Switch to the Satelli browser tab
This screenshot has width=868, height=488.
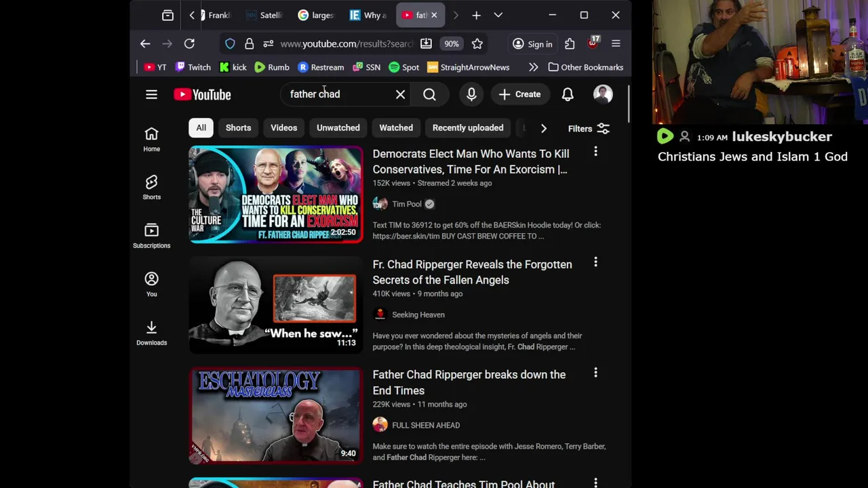264,15
